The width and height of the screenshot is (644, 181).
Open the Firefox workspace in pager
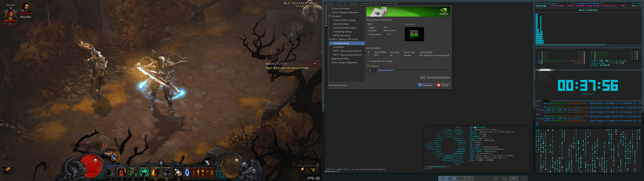click(469, 178)
